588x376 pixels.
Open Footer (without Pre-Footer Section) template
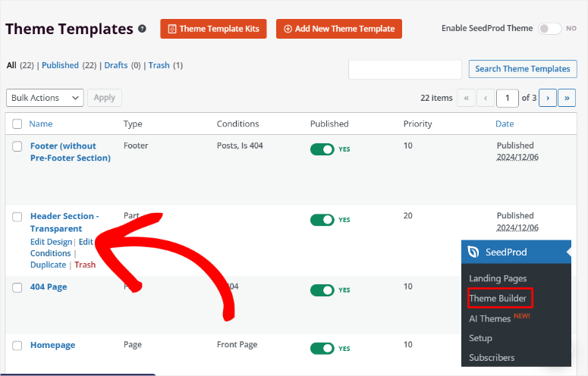(71, 152)
